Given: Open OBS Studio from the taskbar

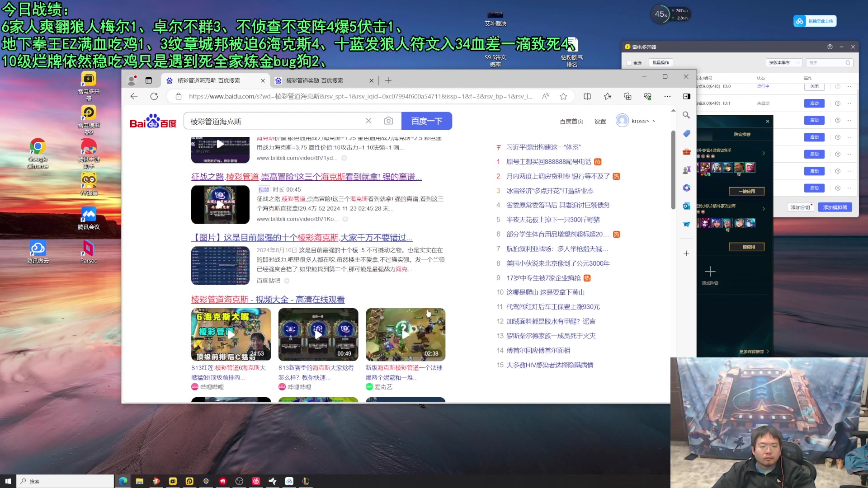Looking at the screenshot, I should (239, 481).
